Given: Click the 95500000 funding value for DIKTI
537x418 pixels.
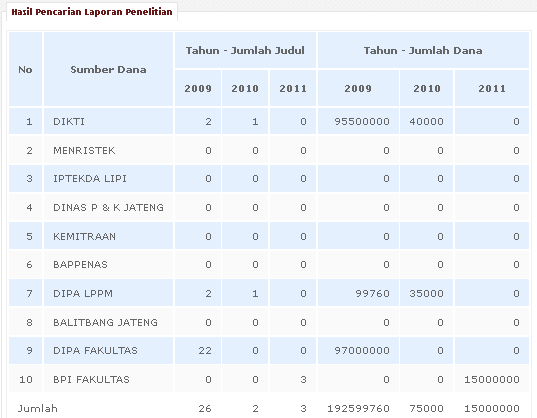Looking at the screenshot, I should (362, 122).
